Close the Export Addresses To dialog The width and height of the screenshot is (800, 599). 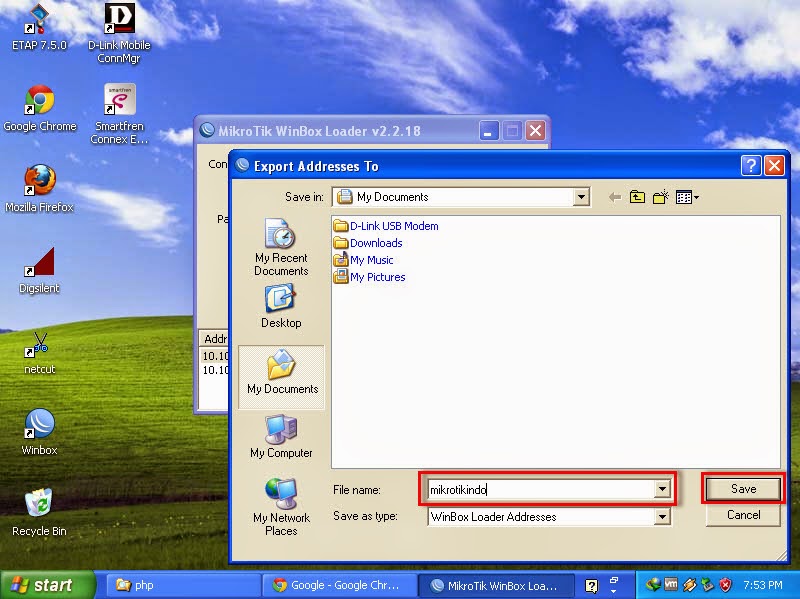[x=774, y=166]
